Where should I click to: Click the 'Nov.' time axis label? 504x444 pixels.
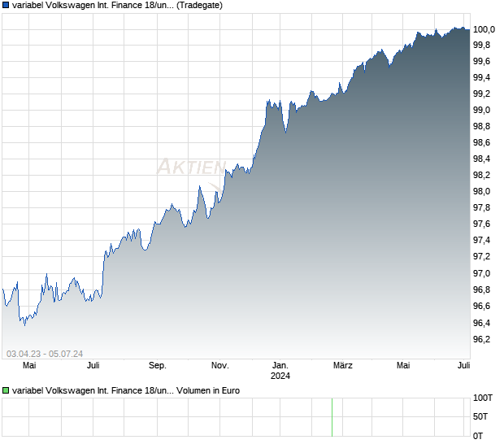220,366
